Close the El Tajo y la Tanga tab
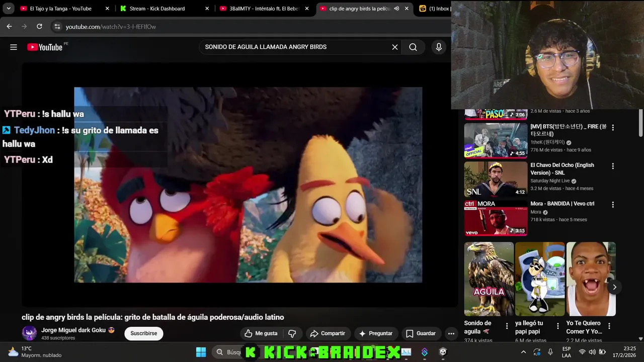 pyautogui.click(x=107, y=9)
